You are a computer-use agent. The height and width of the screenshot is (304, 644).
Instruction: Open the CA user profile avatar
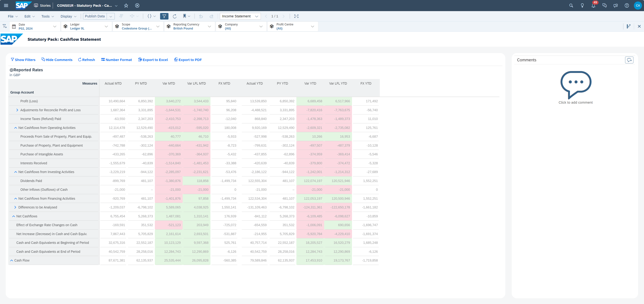pyautogui.click(x=638, y=6)
